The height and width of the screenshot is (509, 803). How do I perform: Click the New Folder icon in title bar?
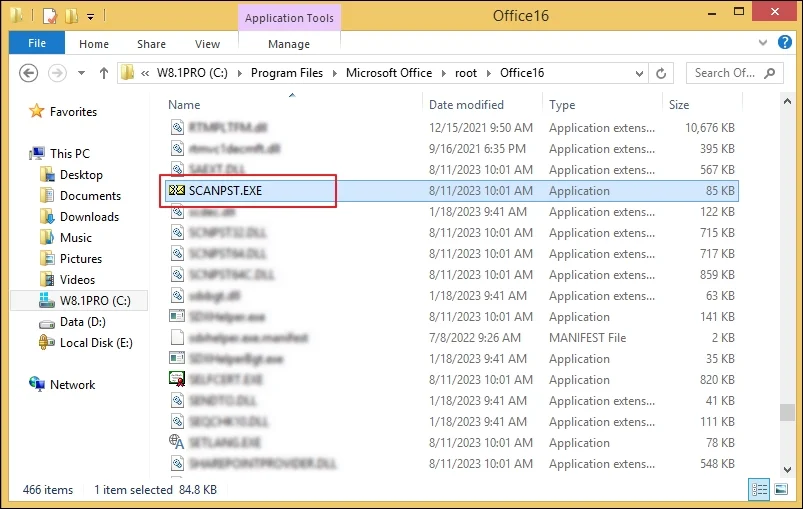pyautogui.click(x=70, y=16)
